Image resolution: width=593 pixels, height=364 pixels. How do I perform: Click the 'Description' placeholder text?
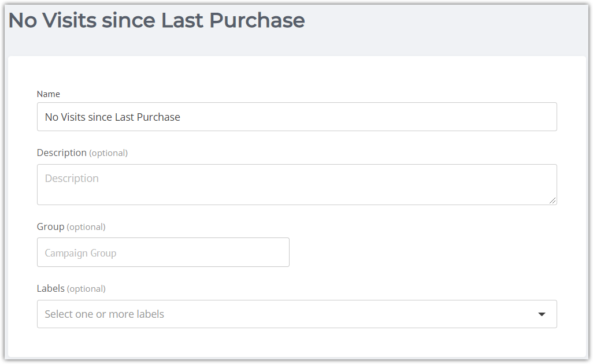pos(72,179)
